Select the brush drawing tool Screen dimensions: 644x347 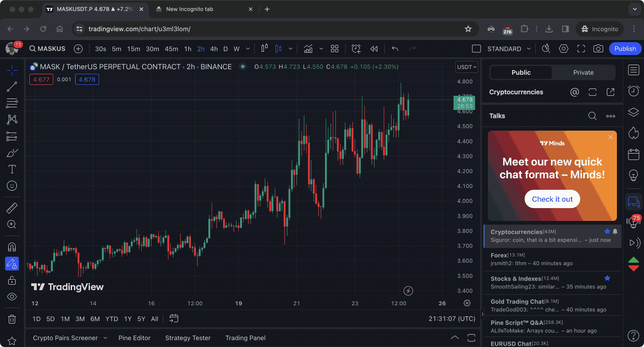click(12, 153)
